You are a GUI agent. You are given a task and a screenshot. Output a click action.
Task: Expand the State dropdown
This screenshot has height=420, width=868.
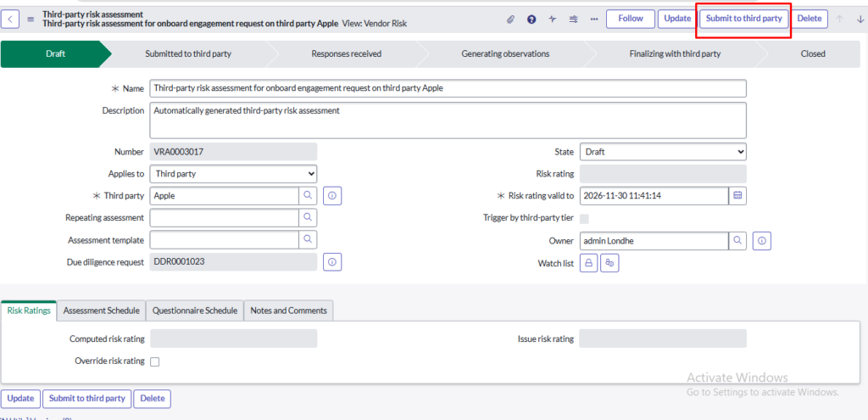[x=663, y=152]
